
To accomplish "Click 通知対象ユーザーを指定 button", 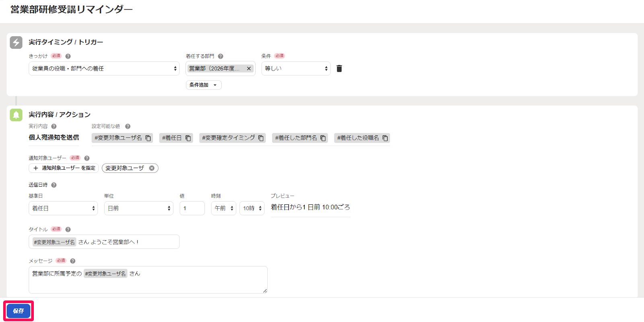I will click(x=64, y=168).
